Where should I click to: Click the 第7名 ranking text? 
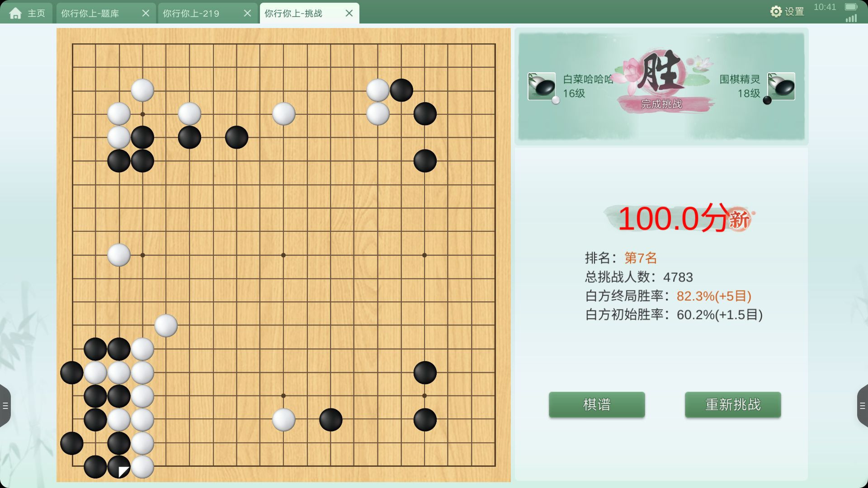click(x=641, y=258)
